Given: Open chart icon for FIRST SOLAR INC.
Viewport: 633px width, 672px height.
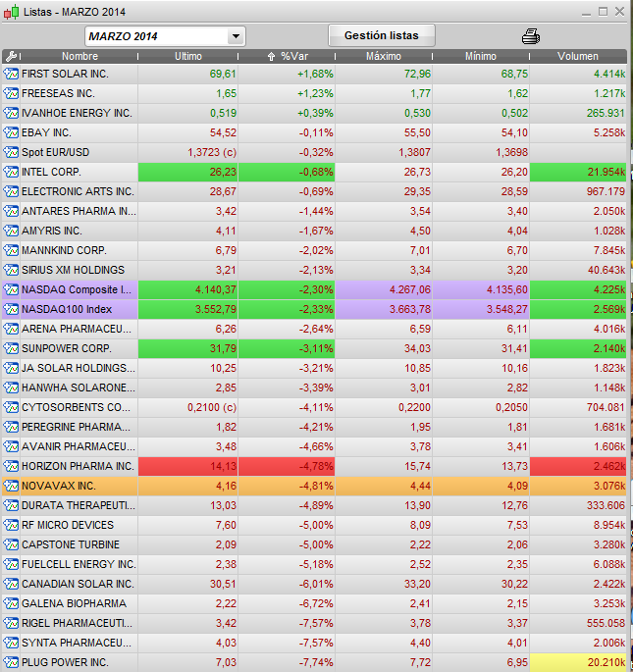Looking at the screenshot, I should pyautogui.click(x=11, y=74).
